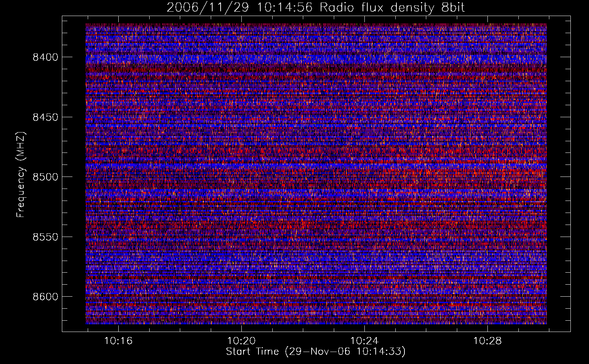Click the 8400 frequency tick label
The height and width of the screenshot is (364, 589).
(46, 57)
